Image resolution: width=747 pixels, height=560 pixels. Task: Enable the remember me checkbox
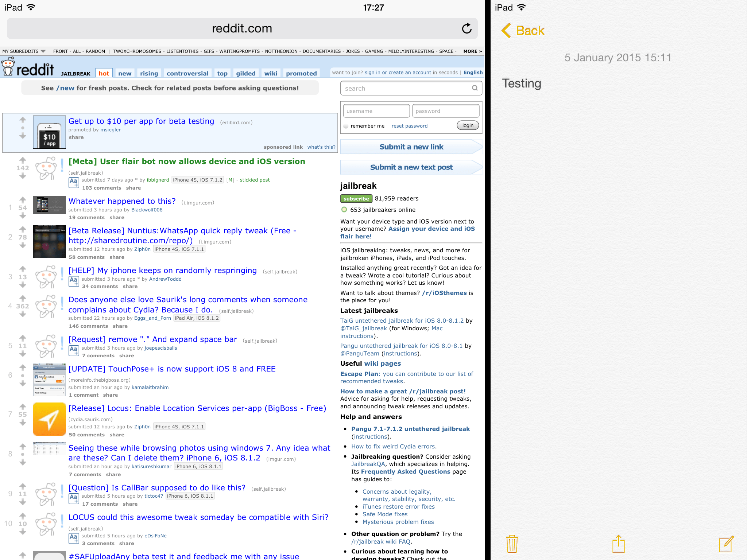pyautogui.click(x=345, y=125)
